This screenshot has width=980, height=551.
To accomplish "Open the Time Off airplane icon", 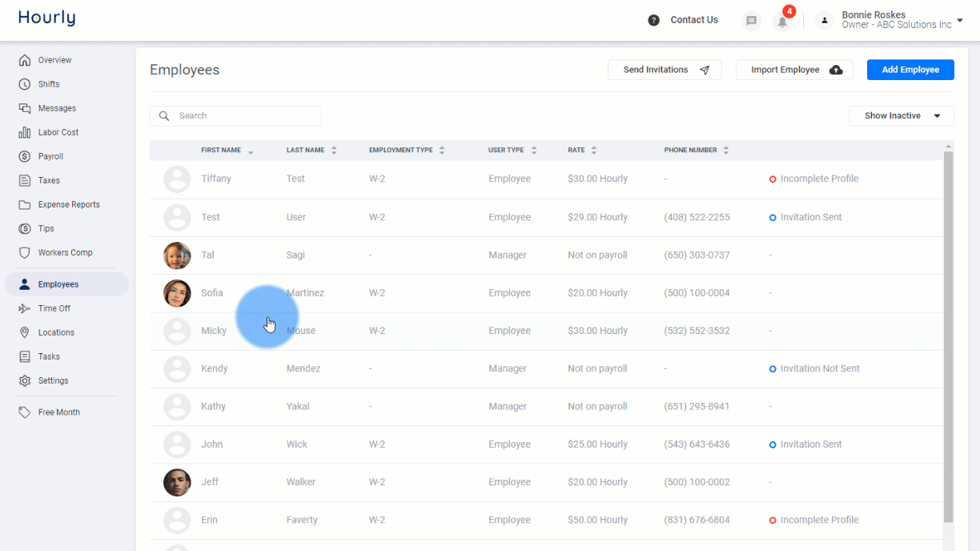I will (x=25, y=308).
